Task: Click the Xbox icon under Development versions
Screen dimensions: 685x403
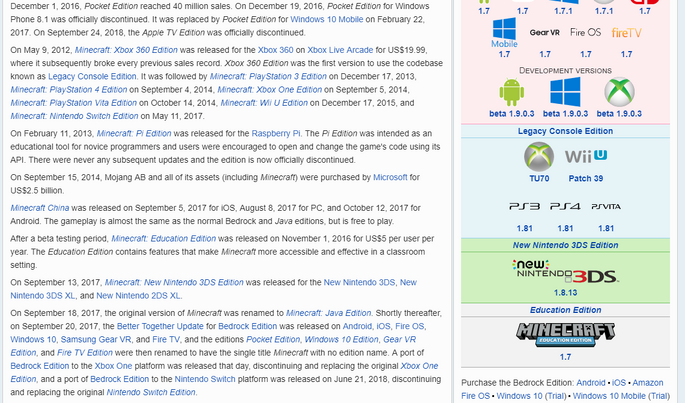Action: [619, 94]
